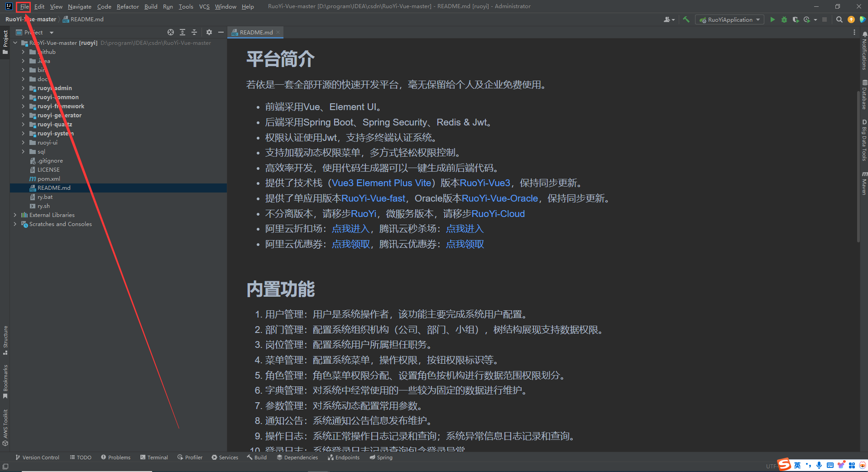Expand the ruoyi-admin module folder

[24, 88]
